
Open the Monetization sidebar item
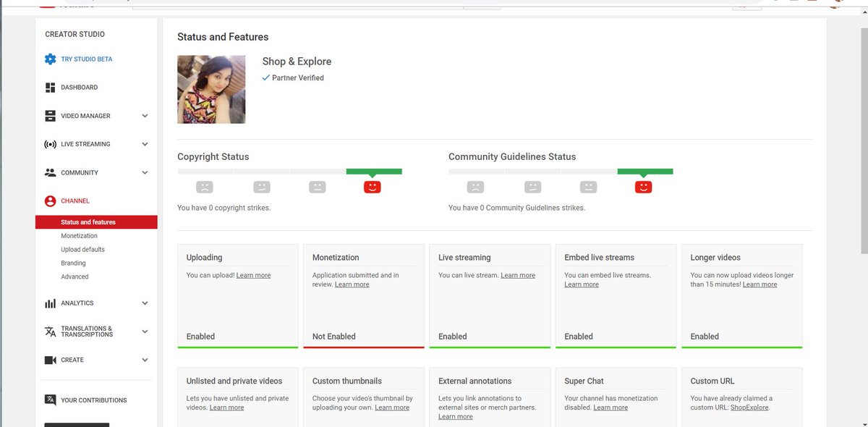79,236
